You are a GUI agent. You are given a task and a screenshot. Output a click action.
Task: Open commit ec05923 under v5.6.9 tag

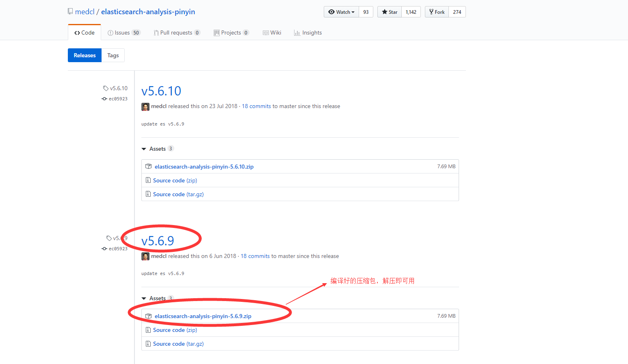[x=118, y=249]
